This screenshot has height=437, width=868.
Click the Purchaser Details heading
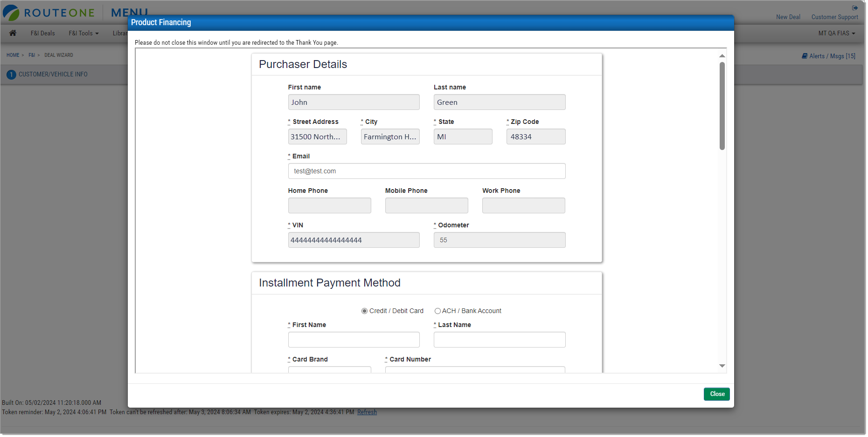(x=303, y=64)
